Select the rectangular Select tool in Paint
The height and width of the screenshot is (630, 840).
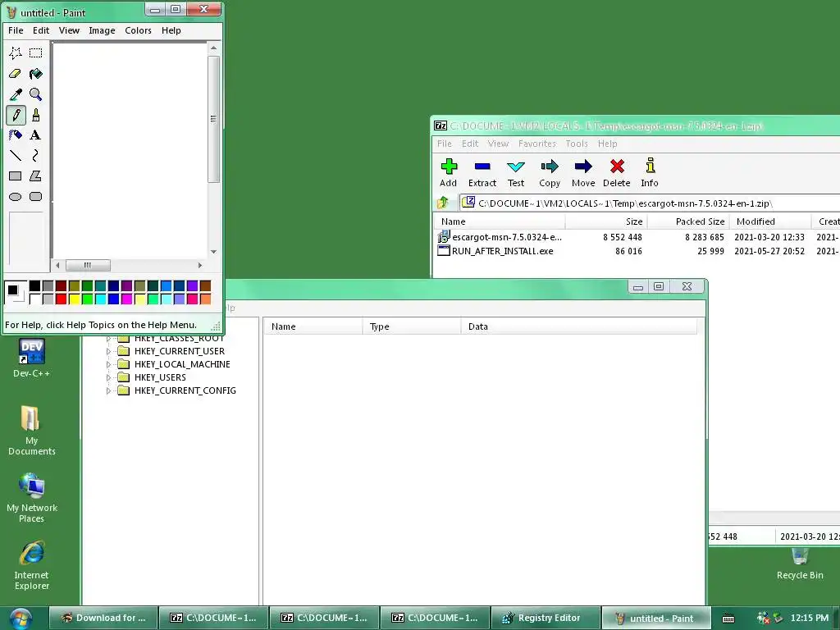coord(36,52)
